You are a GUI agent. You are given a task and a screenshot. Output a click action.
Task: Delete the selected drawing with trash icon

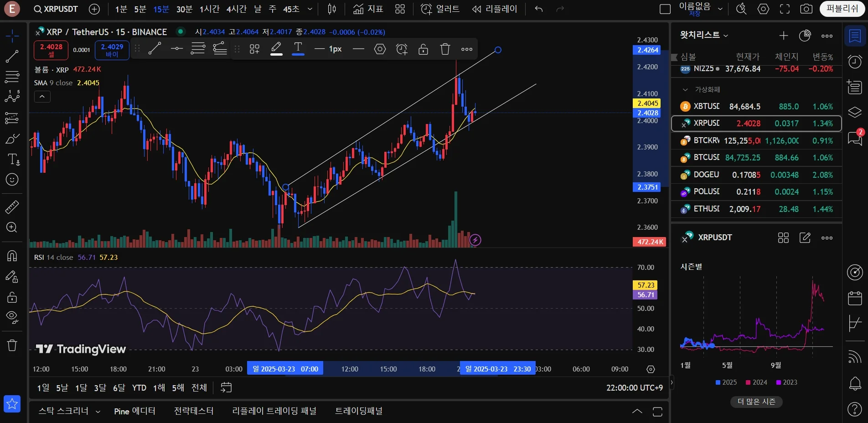445,49
